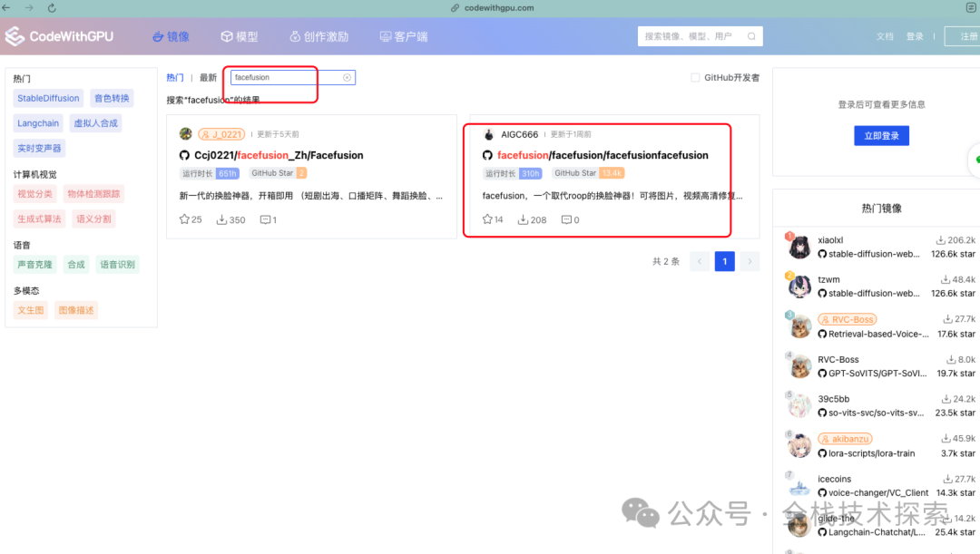Click 39c5bb avatar in hot images

coord(799,405)
